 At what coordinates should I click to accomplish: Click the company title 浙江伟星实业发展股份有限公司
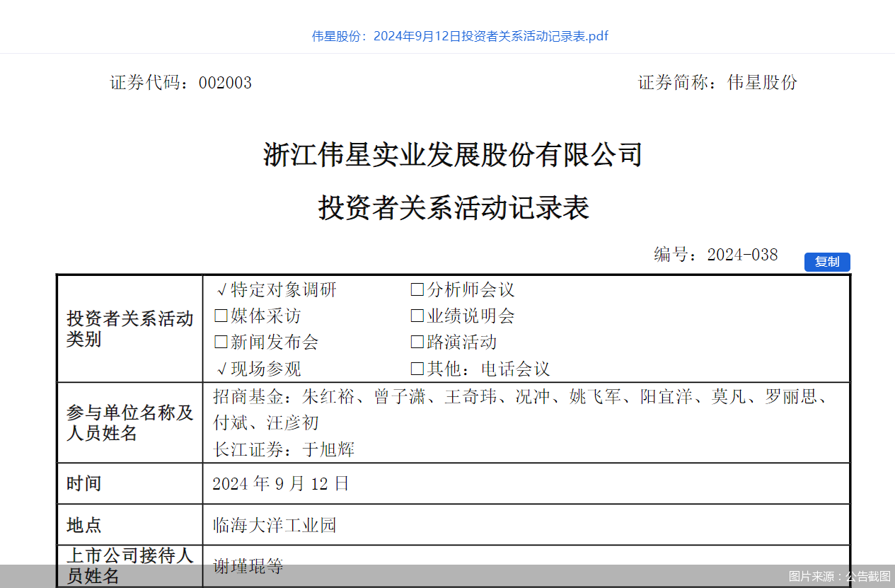pos(452,155)
